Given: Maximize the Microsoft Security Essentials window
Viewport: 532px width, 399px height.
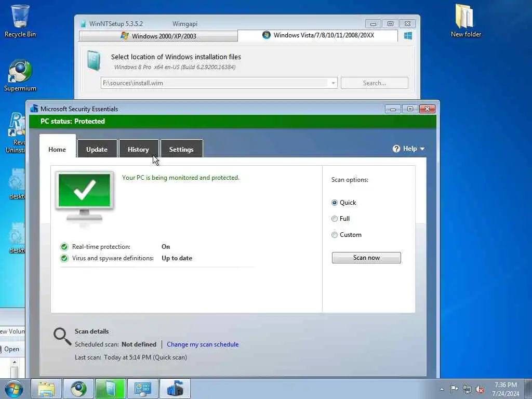Looking at the screenshot, I should click(x=410, y=109).
